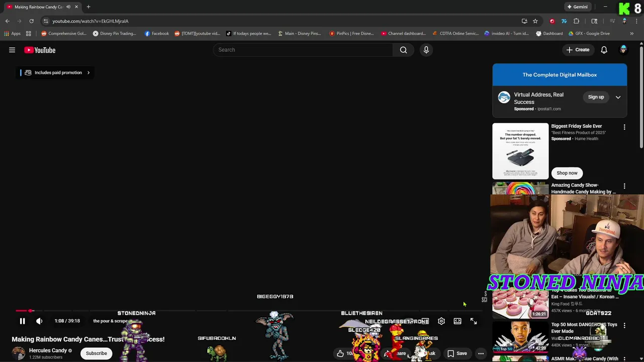Open a new browser tab
Image resolution: width=644 pixels, height=362 pixels.
point(88,7)
